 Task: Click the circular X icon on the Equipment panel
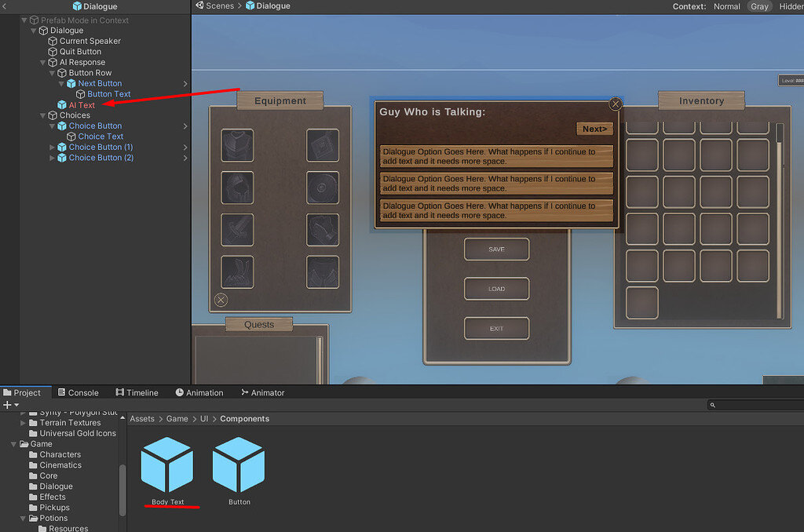(221, 300)
